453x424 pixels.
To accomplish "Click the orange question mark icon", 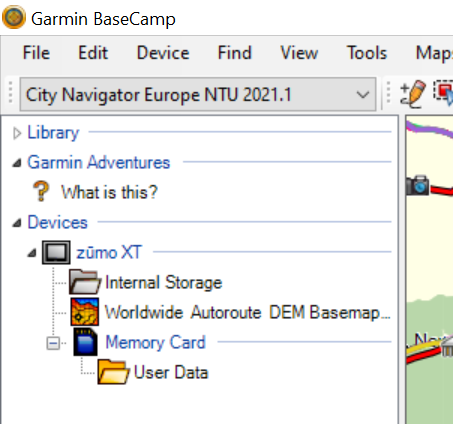I will click(x=41, y=191).
